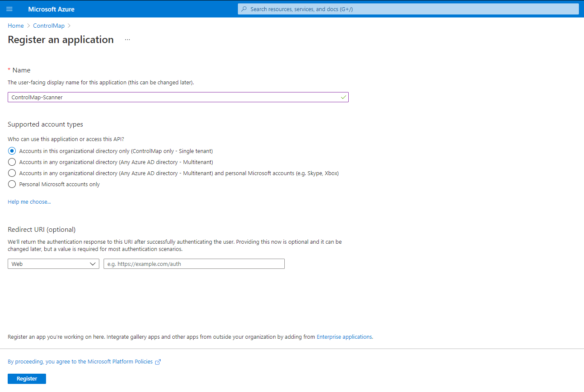Open the Microsoft Platform Policies link
This screenshot has width=584, height=392.
coord(80,361)
